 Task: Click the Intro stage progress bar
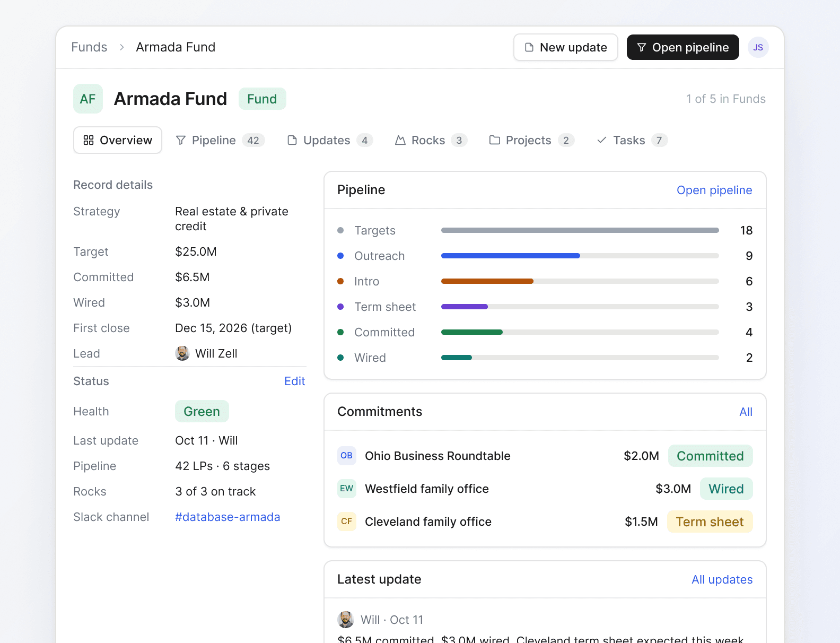[x=580, y=281]
